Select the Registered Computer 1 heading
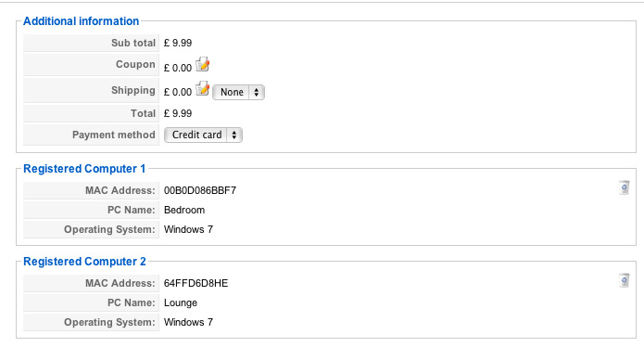Image resolution: width=644 pixels, height=360 pixels. click(x=84, y=169)
